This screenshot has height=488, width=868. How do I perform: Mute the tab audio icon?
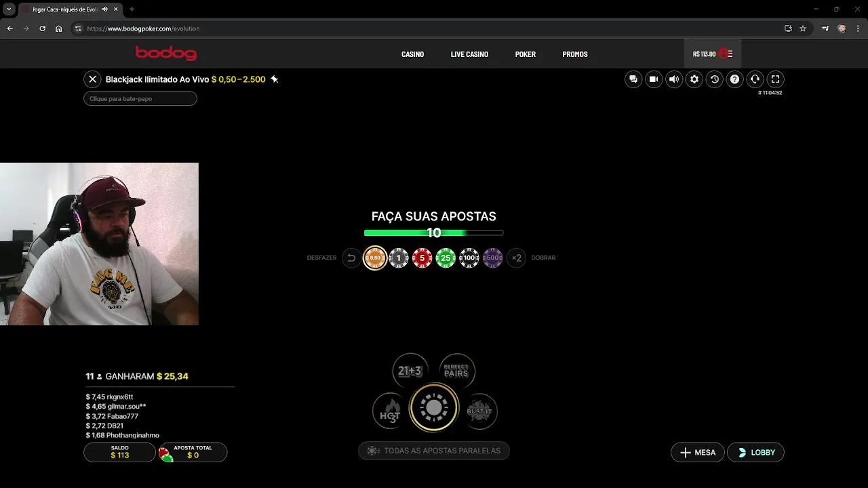click(104, 9)
